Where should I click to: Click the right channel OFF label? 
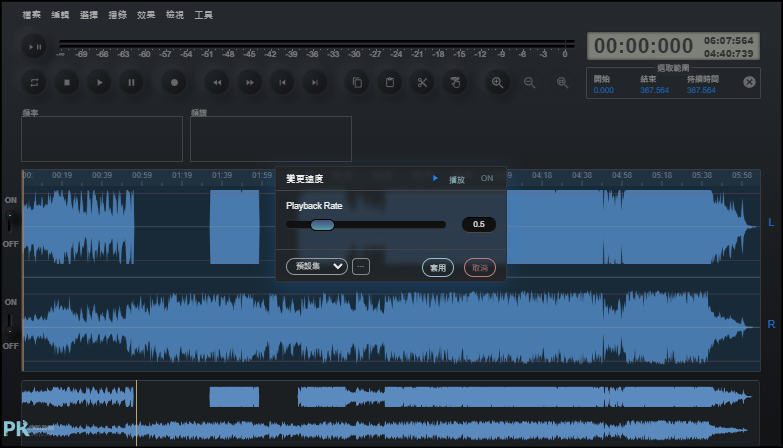coord(10,346)
